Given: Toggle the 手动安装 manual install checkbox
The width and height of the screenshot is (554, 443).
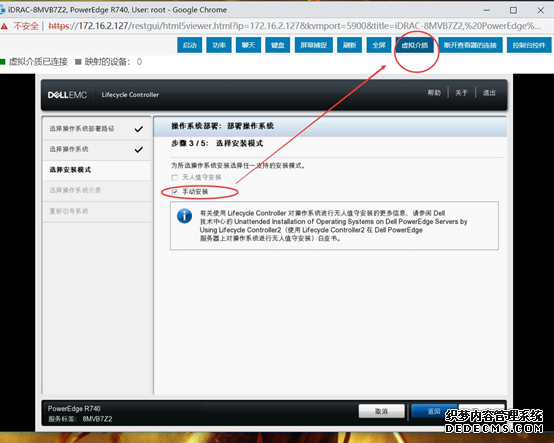Looking at the screenshot, I should (175, 192).
